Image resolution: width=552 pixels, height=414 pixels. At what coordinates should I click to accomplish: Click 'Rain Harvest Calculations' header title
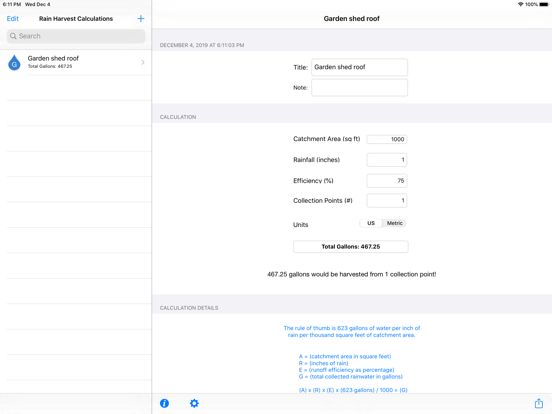coord(76,19)
